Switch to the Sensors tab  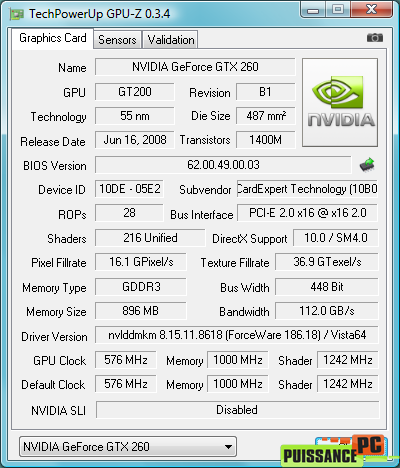[x=117, y=40]
